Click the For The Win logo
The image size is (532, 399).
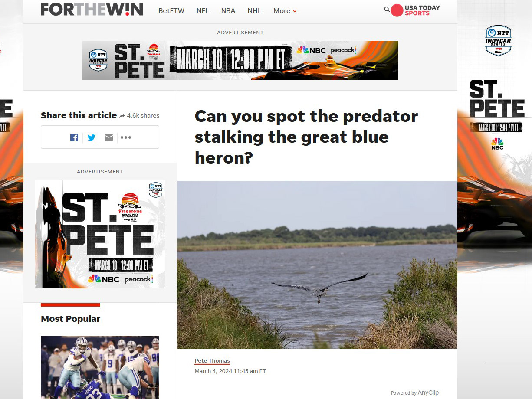[92, 9]
